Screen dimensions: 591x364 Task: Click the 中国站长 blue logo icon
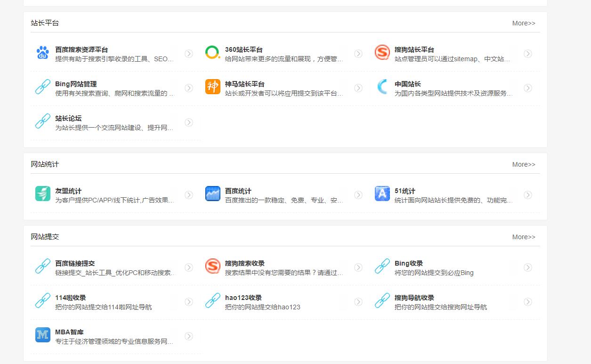(x=381, y=88)
